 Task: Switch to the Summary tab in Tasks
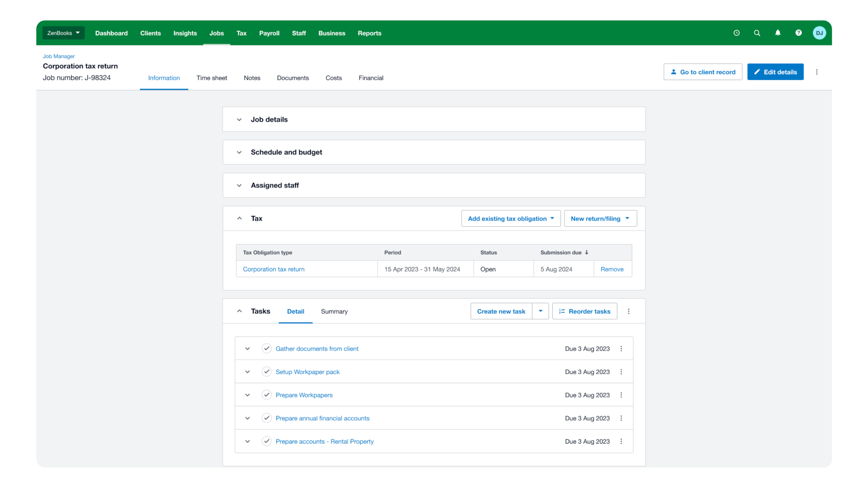point(334,311)
